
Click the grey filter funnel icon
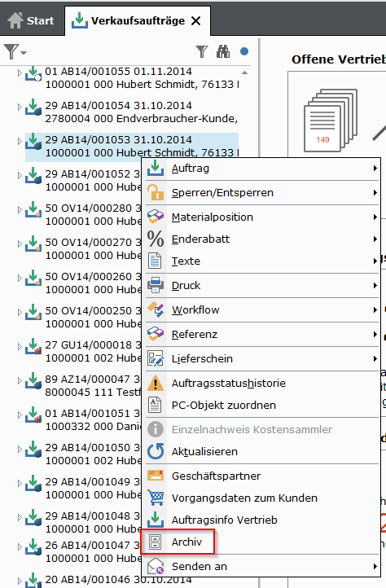(x=202, y=52)
